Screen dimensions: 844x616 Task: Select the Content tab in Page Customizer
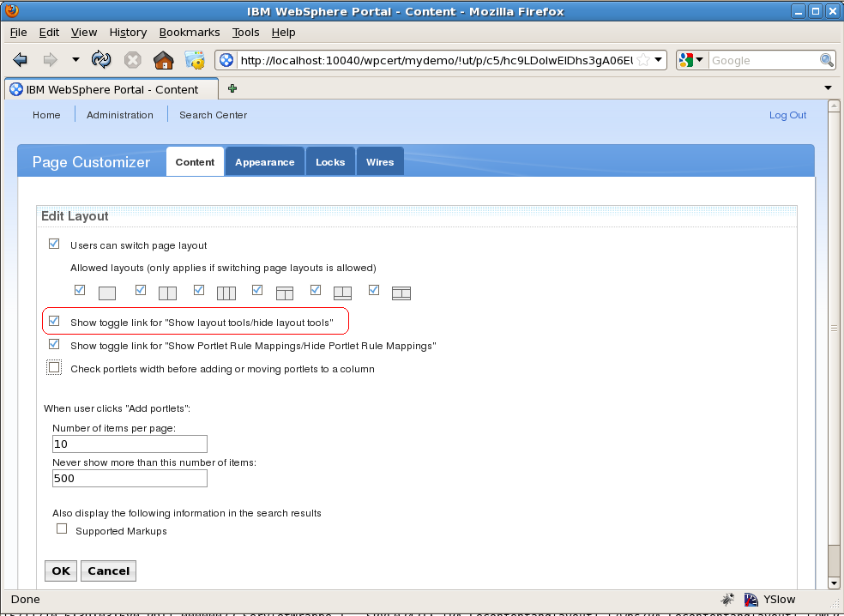coord(195,161)
